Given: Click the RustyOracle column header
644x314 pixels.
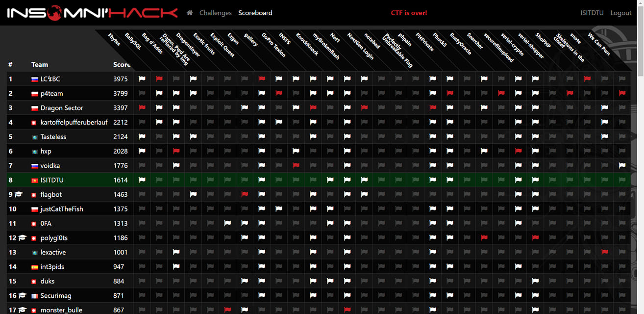Looking at the screenshot, I should pyautogui.click(x=461, y=44).
